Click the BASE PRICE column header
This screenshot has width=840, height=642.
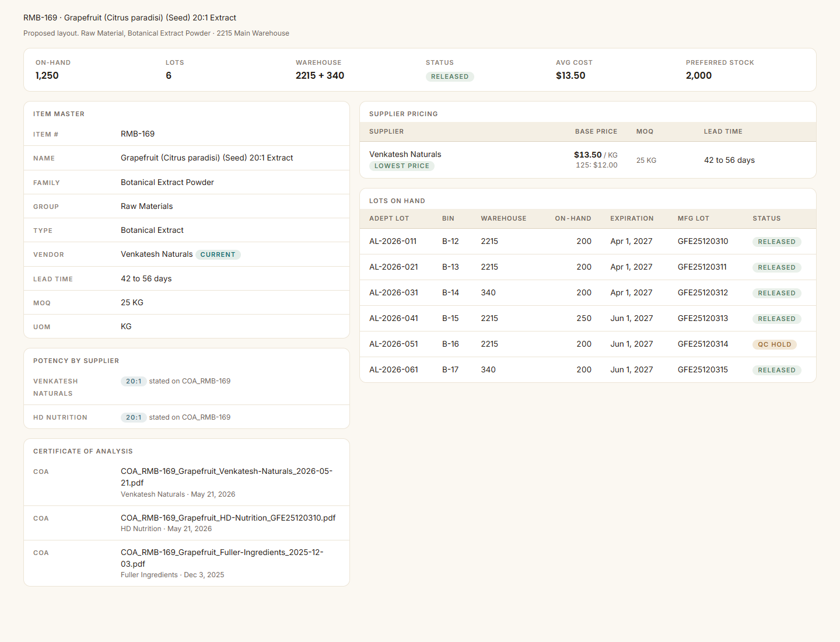[x=596, y=131]
